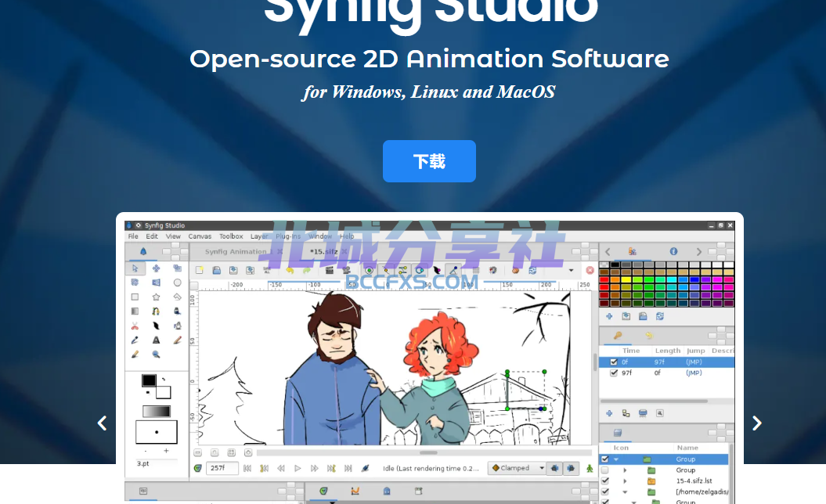Open the File menu

[x=133, y=236]
